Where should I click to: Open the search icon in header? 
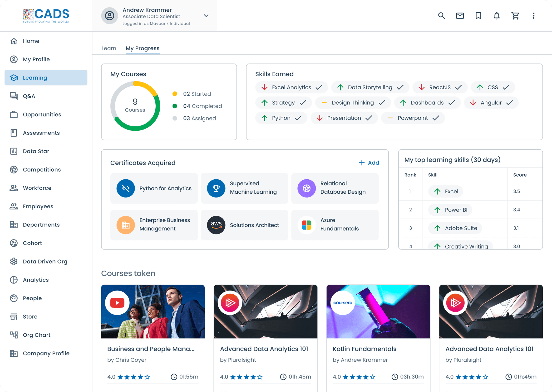tap(441, 16)
